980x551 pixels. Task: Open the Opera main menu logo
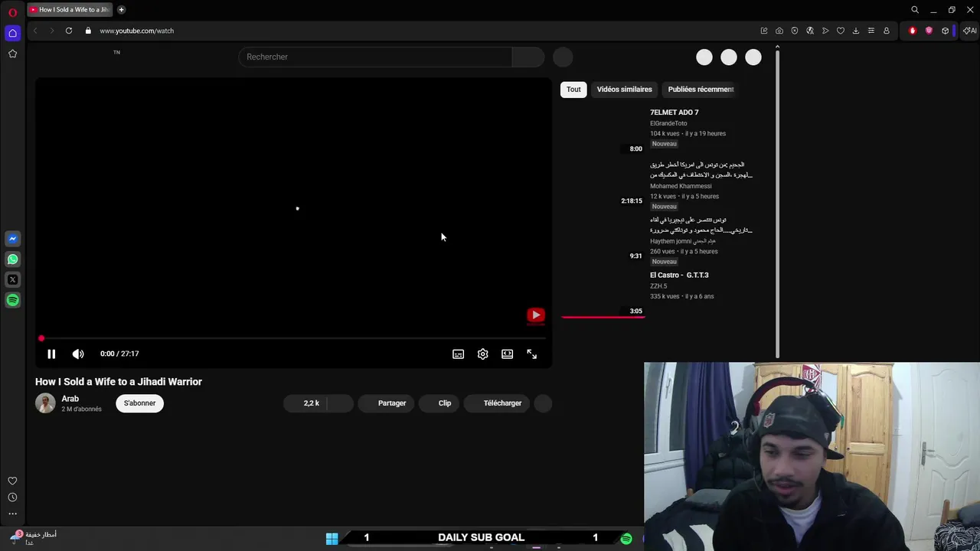12,12
